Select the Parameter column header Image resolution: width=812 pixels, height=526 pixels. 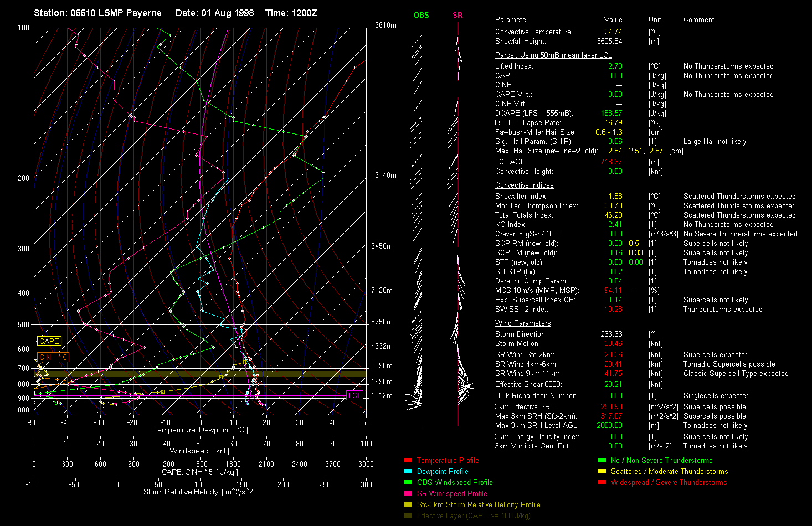(511, 19)
